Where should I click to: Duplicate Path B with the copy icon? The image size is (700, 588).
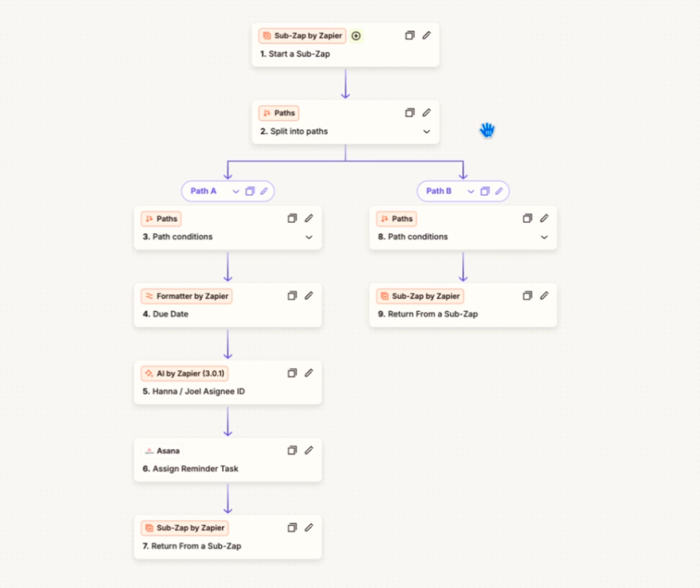[485, 191]
